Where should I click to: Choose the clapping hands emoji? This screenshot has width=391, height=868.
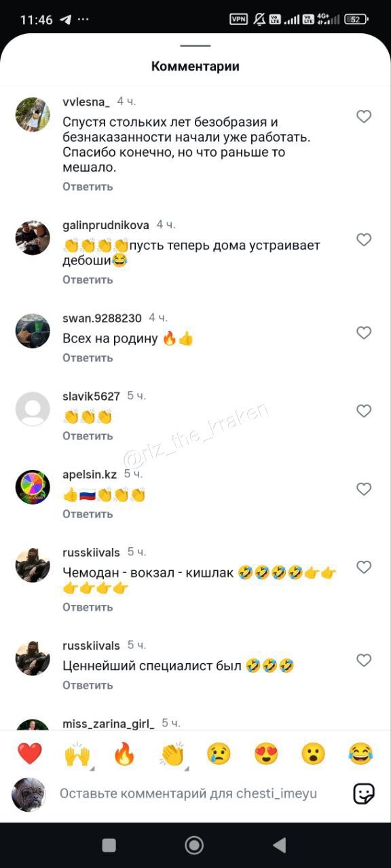[172, 753]
